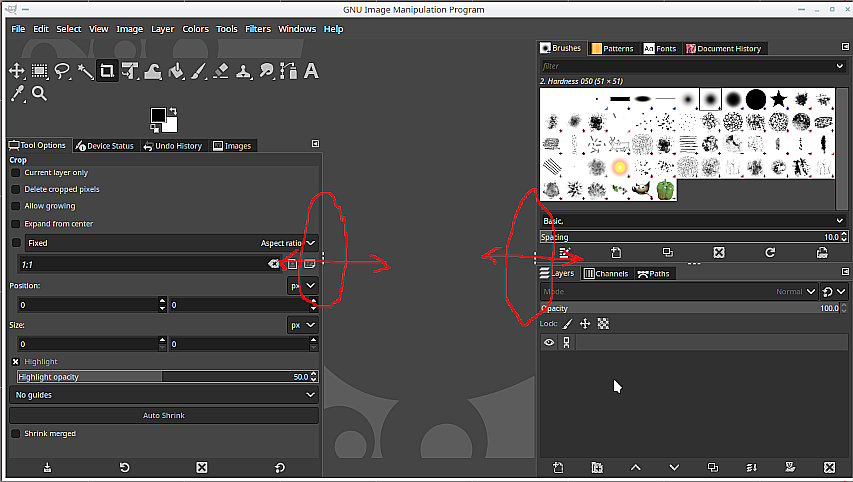Screen dimensions: 853x482
Task: Select the Fuzzy Select wand tool
Action: 85,71
